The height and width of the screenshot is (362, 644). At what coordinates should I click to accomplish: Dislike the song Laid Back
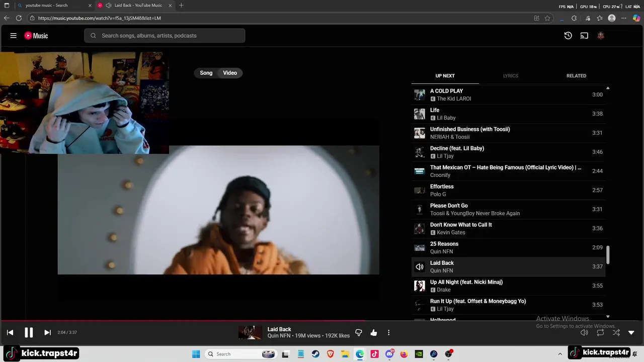359,332
